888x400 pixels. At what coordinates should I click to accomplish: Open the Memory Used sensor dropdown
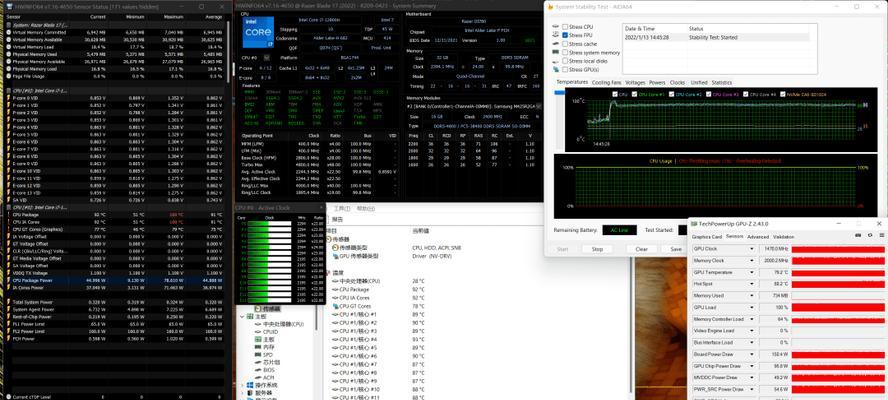pyautogui.click(x=752, y=296)
